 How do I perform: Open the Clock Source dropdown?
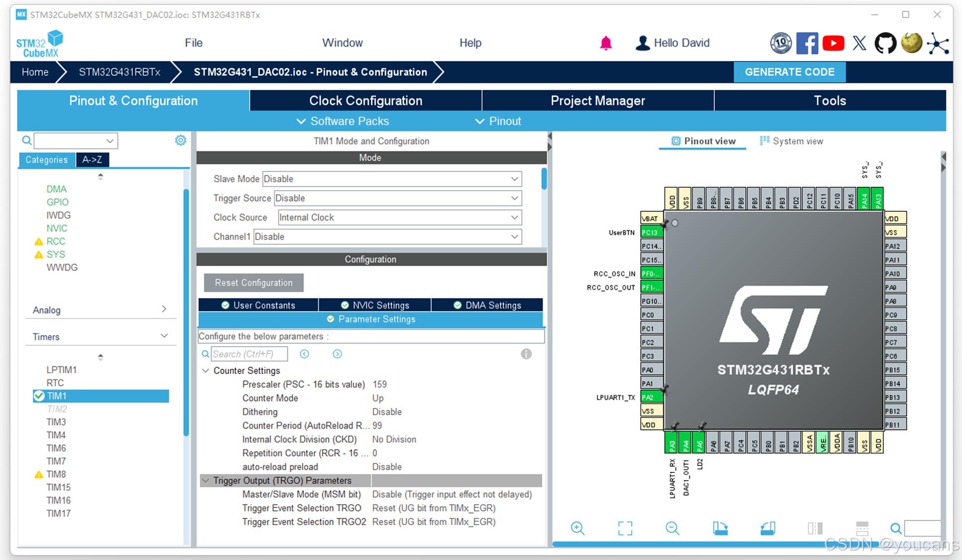point(399,218)
